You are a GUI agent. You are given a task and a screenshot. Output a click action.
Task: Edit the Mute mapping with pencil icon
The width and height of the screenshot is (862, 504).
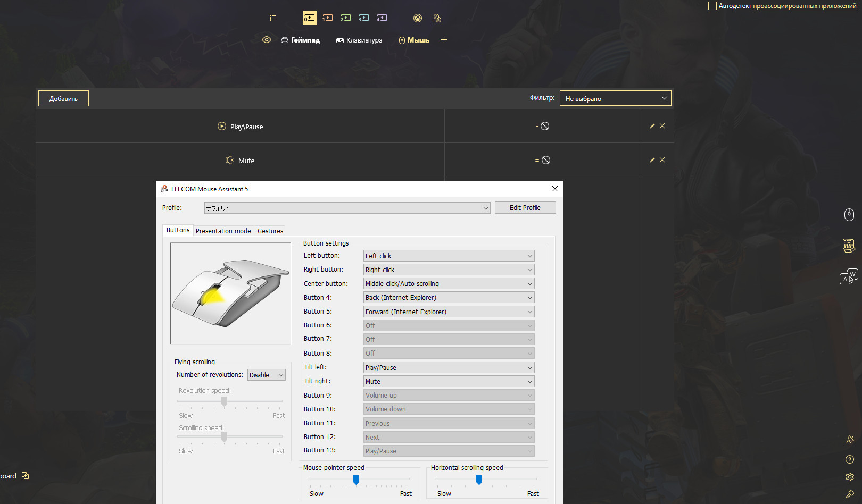click(652, 160)
